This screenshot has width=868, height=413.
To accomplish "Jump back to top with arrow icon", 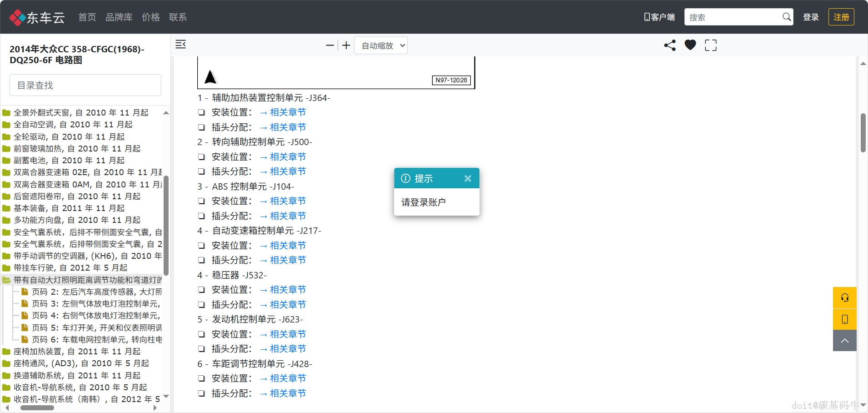I will coord(844,340).
